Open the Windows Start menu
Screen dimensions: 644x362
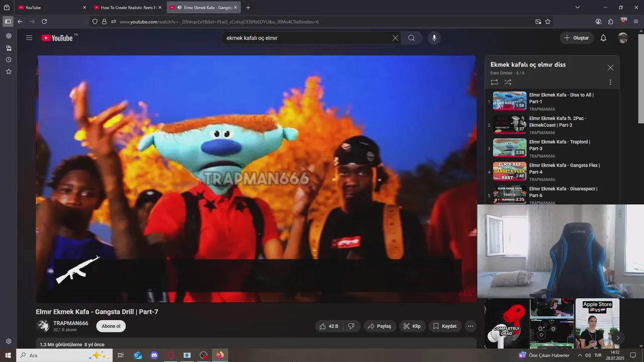click(8, 355)
